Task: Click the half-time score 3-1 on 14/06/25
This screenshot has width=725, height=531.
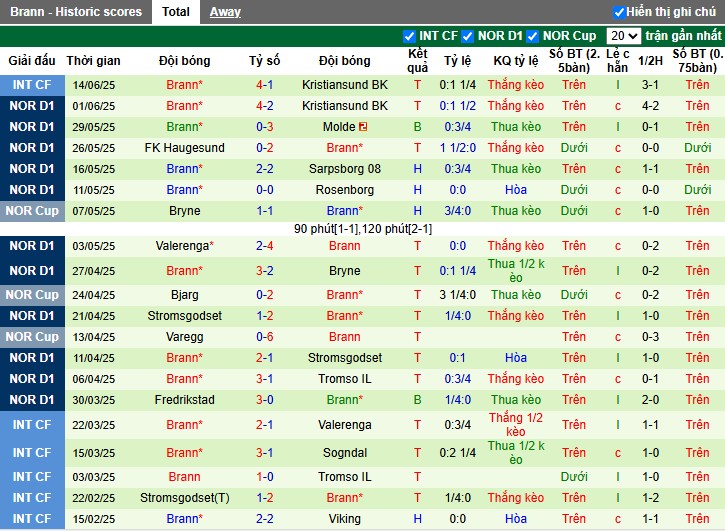Action: pyautogui.click(x=650, y=85)
